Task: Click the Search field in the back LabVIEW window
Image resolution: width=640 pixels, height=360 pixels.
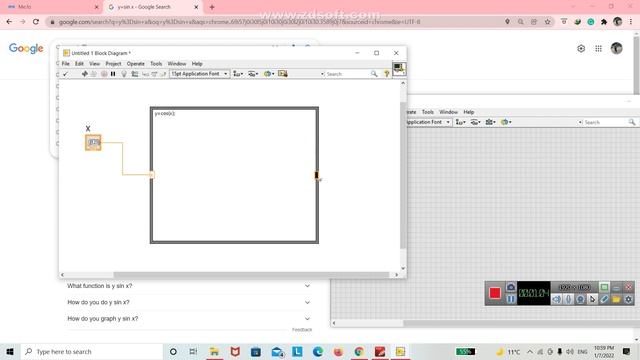Action: tap(605, 122)
